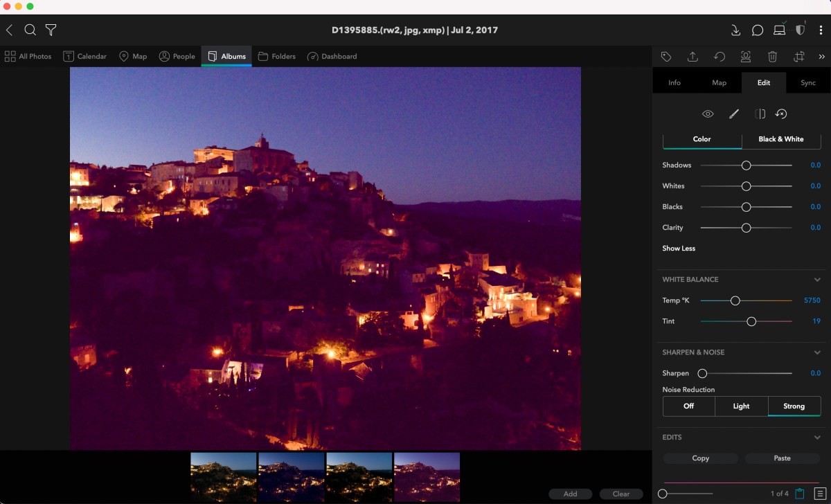Click the Copy edits button
This screenshot has width=831, height=504.
(701, 458)
